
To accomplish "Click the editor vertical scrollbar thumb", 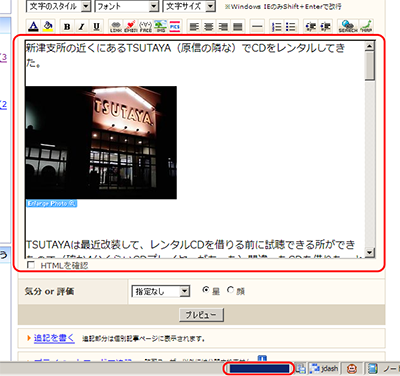I will pyautogui.click(x=370, y=66).
